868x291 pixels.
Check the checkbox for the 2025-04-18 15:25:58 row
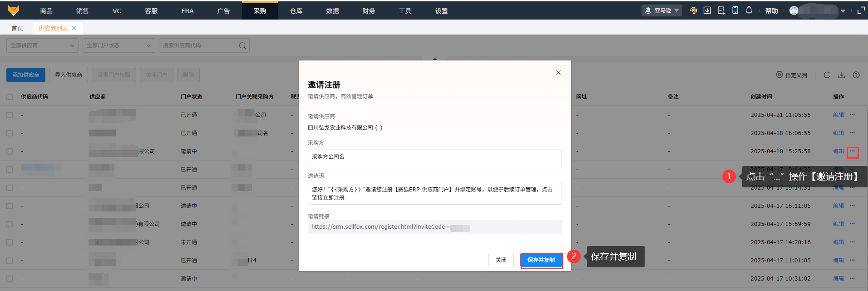pos(10,151)
